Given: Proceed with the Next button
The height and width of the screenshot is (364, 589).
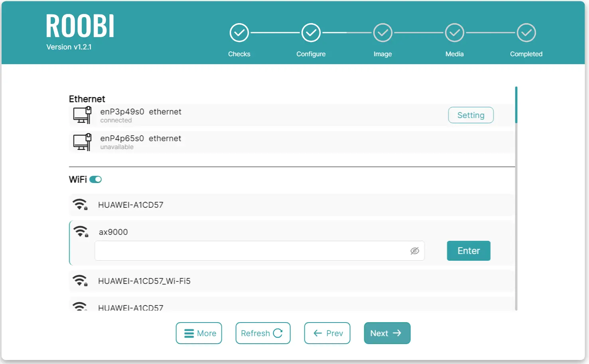Looking at the screenshot, I should pos(387,333).
